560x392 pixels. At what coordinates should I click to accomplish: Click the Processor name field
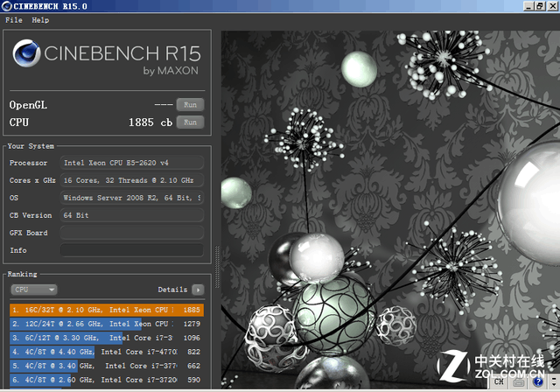(x=131, y=163)
